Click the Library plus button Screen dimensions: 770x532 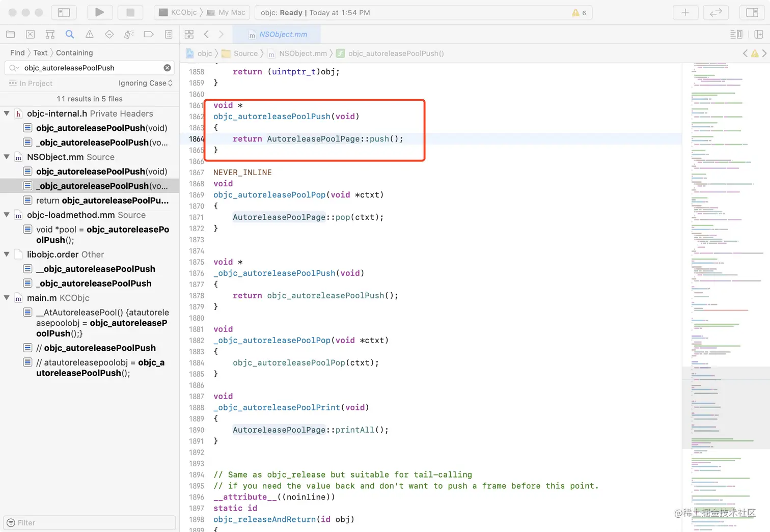click(x=685, y=12)
